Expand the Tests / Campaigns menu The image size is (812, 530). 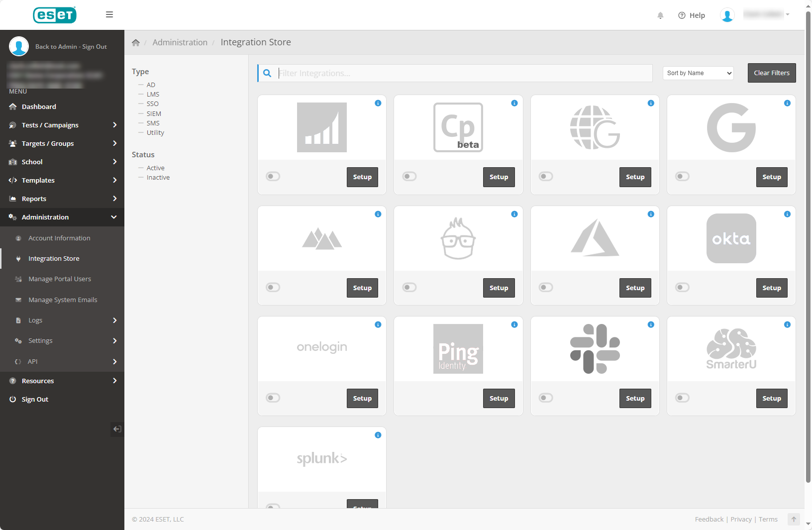tap(62, 125)
